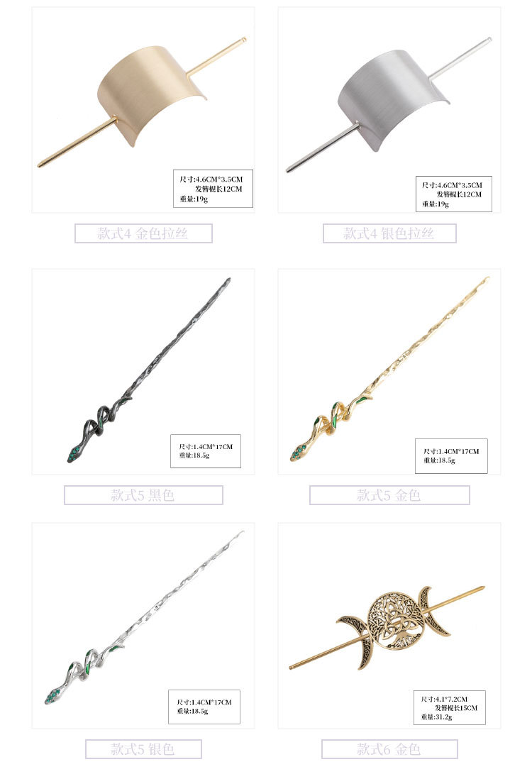The image size is (532, 774).
Task: Click the 1.4CM*17CM spec box on black snake
Action: pos(205,451)
